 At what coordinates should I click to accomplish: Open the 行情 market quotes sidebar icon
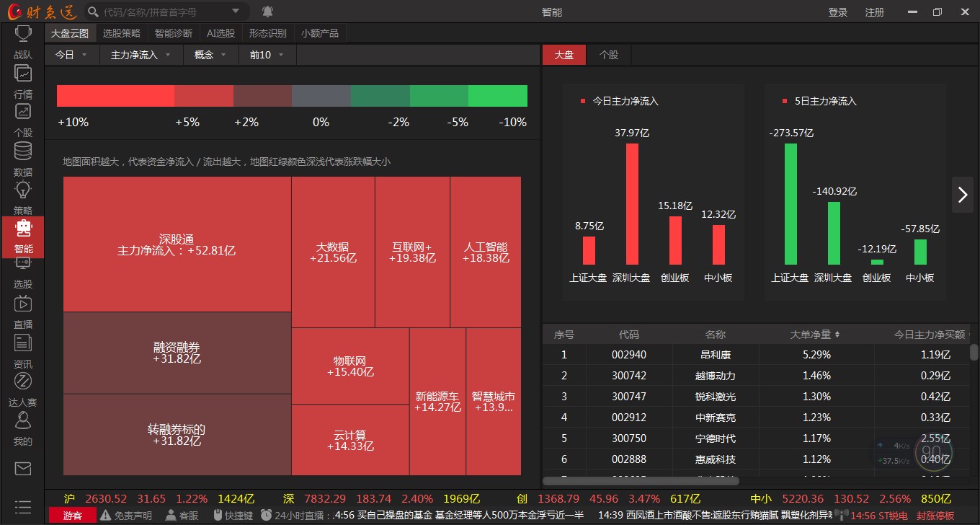pos(22,74)
